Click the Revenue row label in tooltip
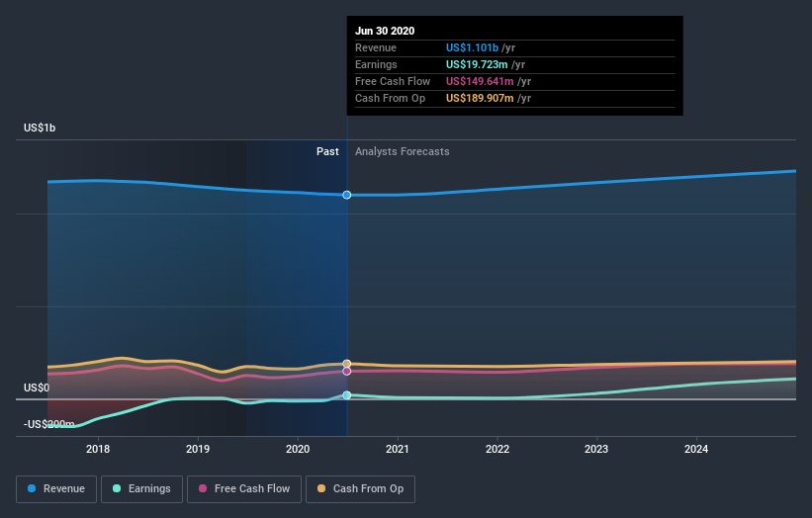 [x=376, y=48]
